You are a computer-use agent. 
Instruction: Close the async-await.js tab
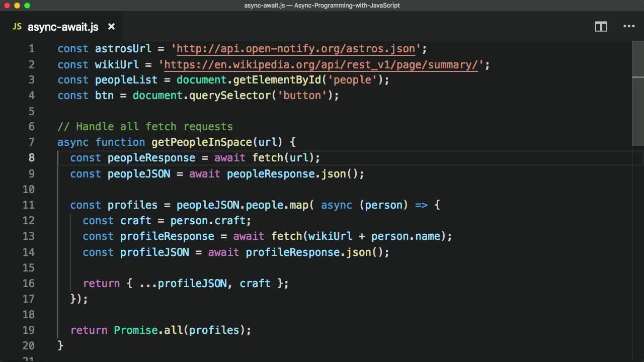[111, 27]
